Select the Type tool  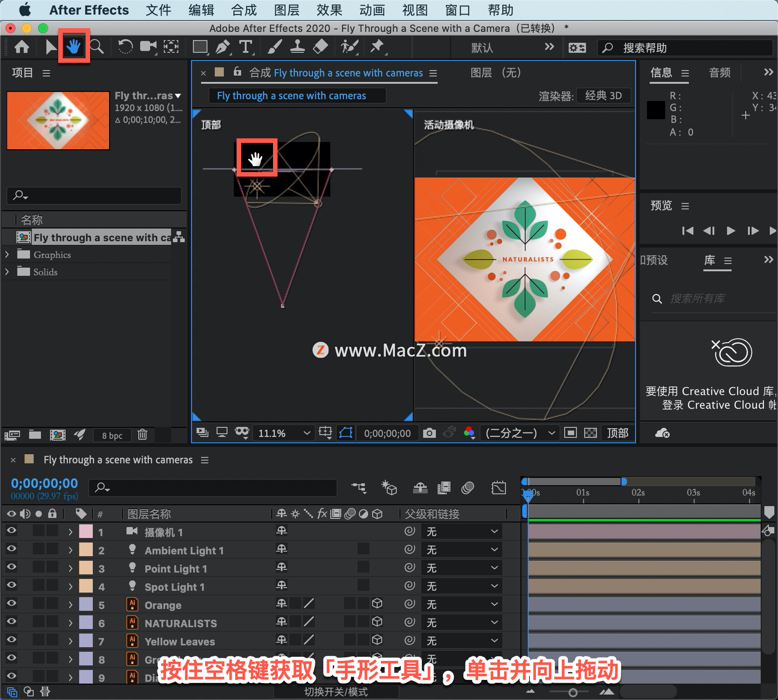click(246, 46)
